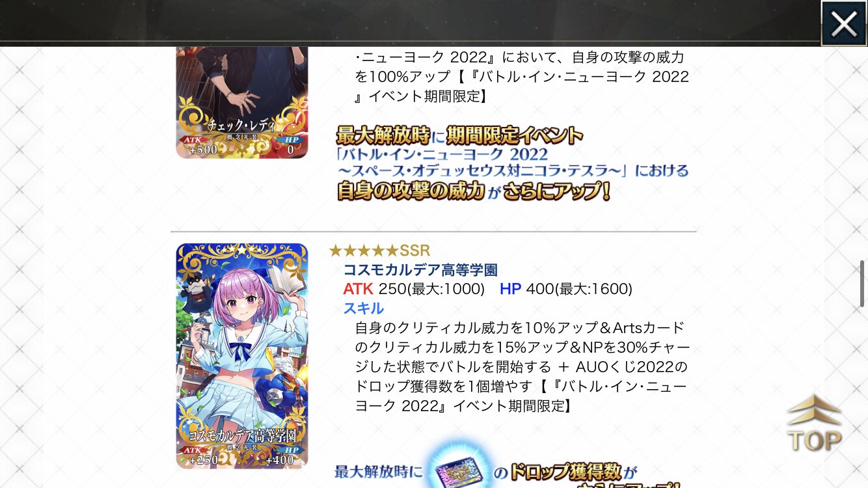This screenshot has width=868, height=488.
Task: Click the 自身の攻撃の威力 がさらにアップ banner line
Action: (472, 191)
